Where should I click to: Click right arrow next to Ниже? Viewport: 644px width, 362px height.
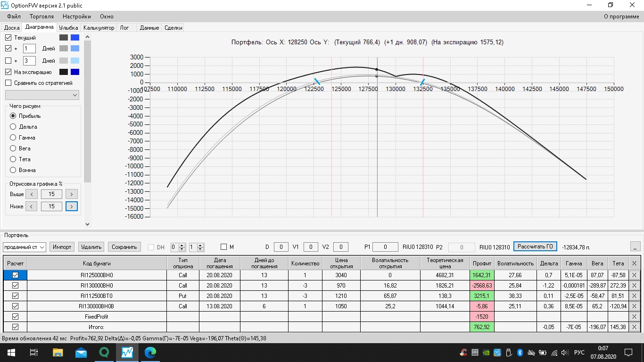click(x=72, y=206)
